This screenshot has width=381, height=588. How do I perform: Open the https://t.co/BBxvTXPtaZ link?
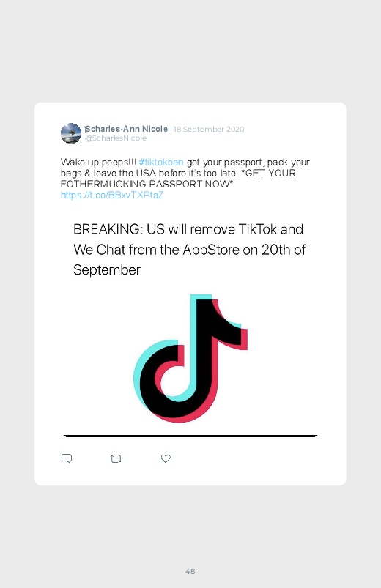(x=112, y=195)
